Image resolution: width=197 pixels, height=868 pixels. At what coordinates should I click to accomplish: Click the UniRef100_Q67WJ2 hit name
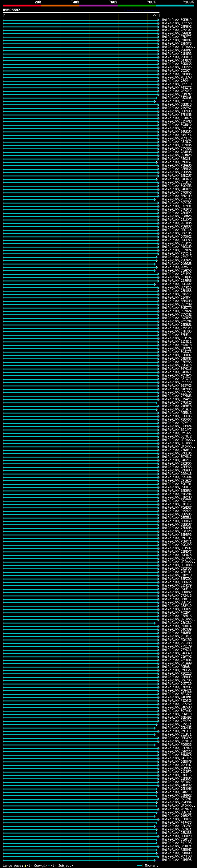point(177,436)
